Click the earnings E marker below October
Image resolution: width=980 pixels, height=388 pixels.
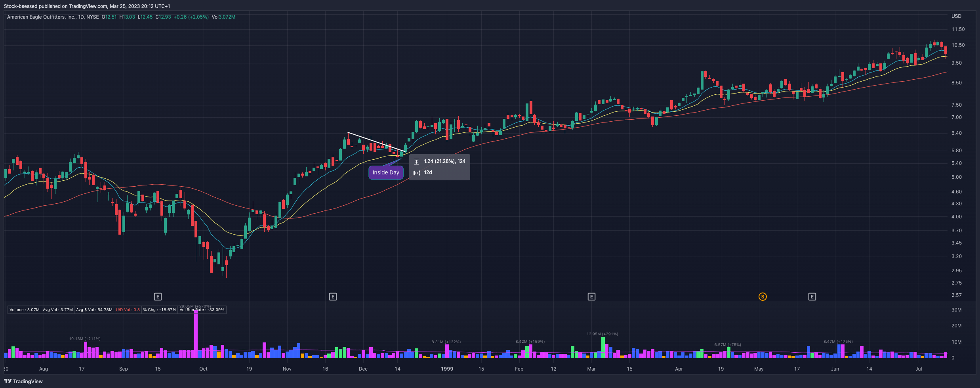(x=158, y=296)
